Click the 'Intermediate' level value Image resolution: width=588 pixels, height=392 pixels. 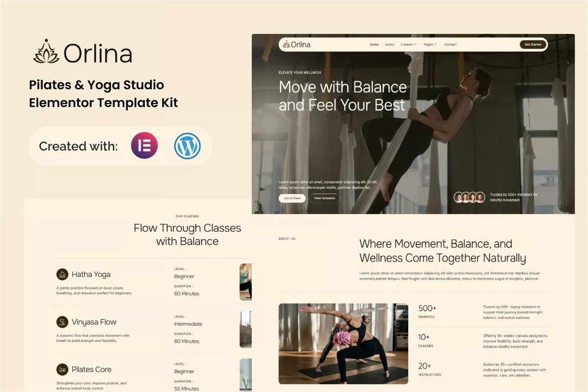pos(188,324)
